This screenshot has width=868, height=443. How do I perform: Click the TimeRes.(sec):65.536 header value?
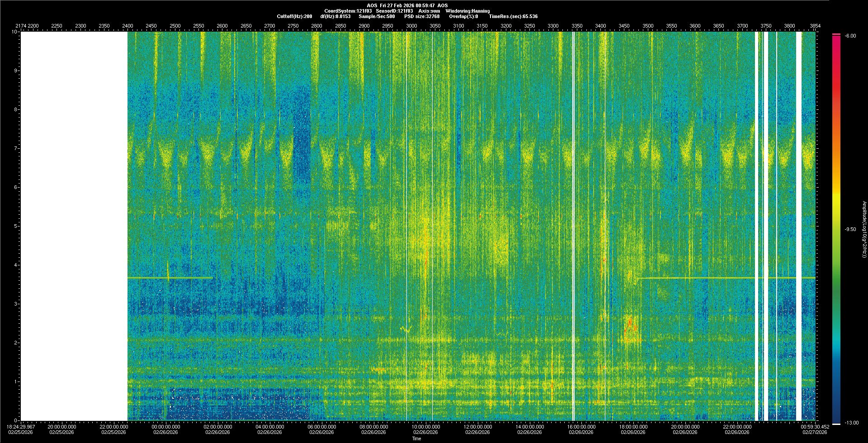coord(513,16)
